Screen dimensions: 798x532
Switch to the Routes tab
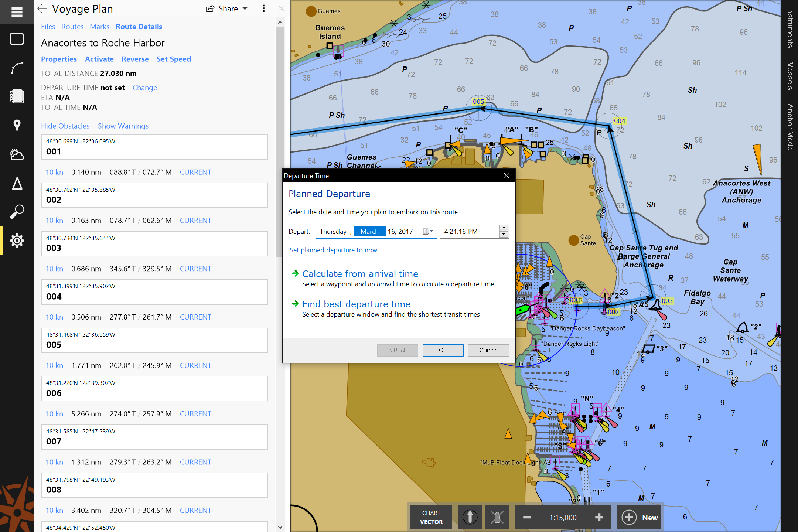point(71,26)
